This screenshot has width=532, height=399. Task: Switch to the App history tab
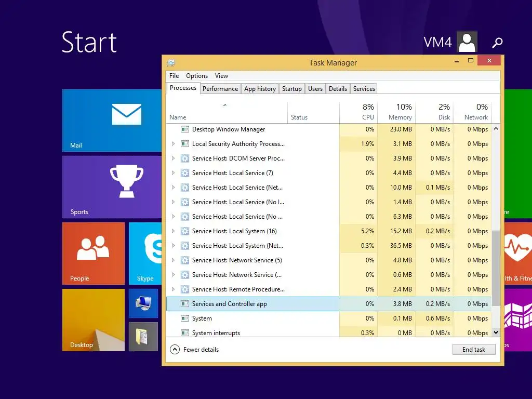point(260,88)
